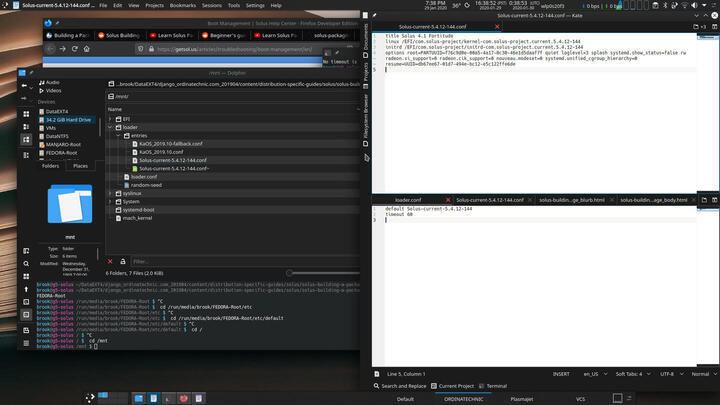Click the Firefox URL address bar
Image resolution: width=720 pixels, height=405 pixels.
coord(234,49)
